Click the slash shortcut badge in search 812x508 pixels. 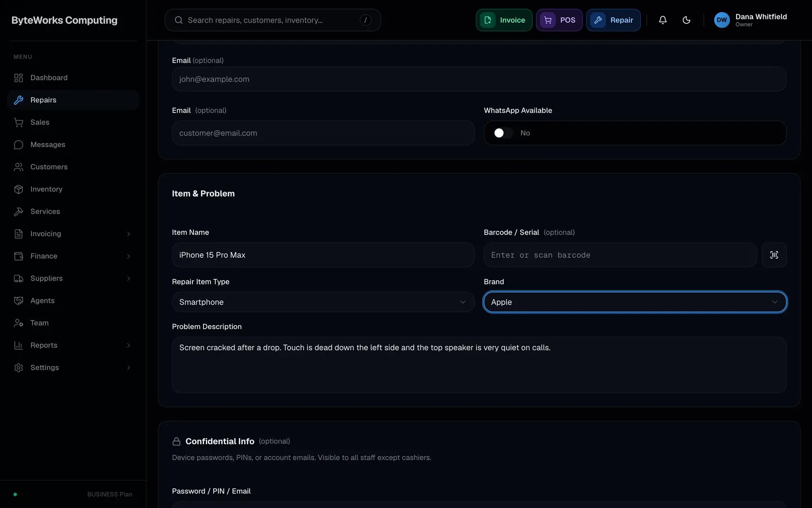point(365,20)
